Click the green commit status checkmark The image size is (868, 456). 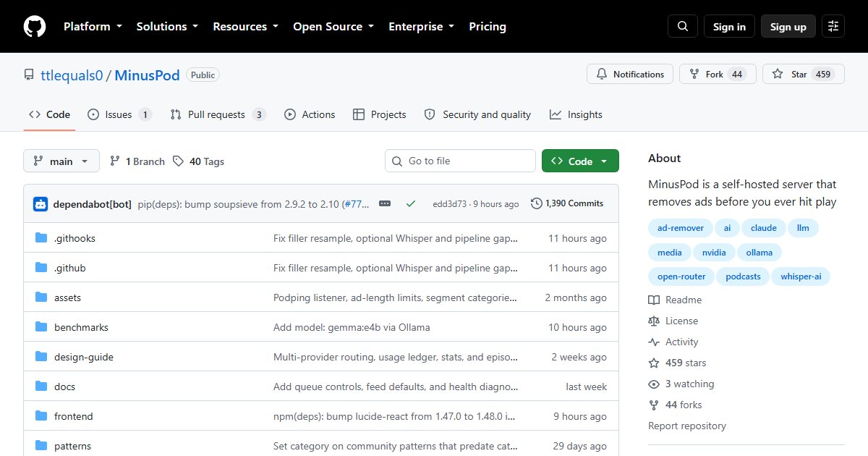click(411, 204)
